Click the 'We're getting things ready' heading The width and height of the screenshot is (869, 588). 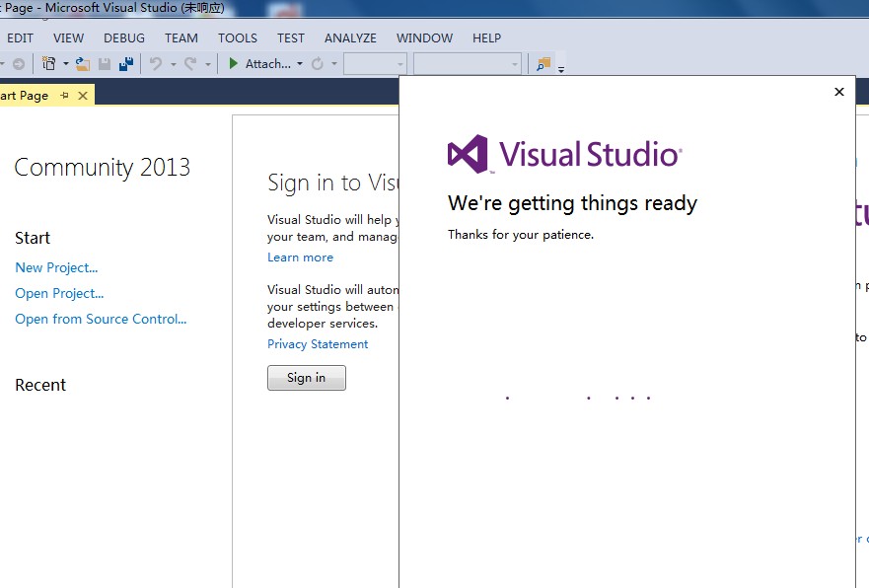[x=572, y=203]
